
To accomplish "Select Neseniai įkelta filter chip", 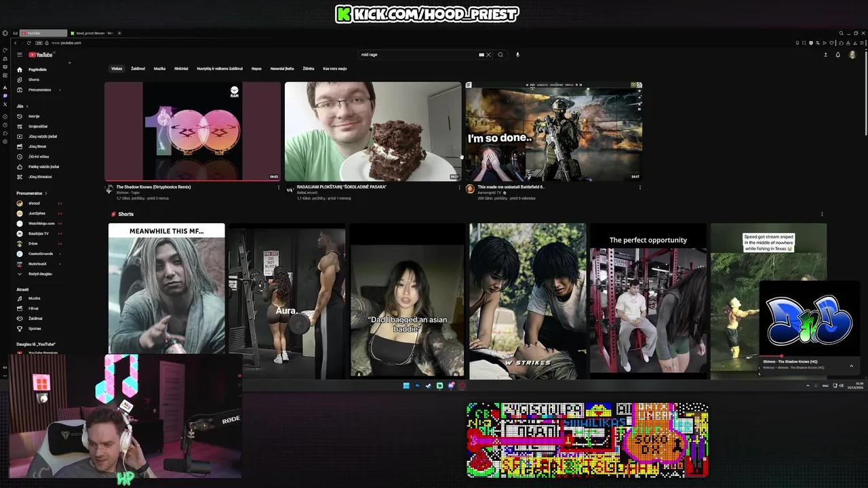I will point(282,68).
